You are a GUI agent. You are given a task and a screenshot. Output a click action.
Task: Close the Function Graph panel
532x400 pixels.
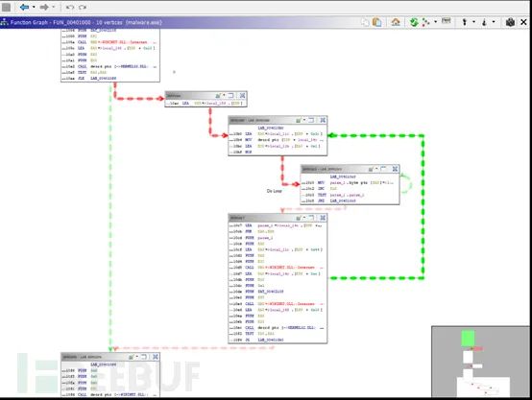523,22
